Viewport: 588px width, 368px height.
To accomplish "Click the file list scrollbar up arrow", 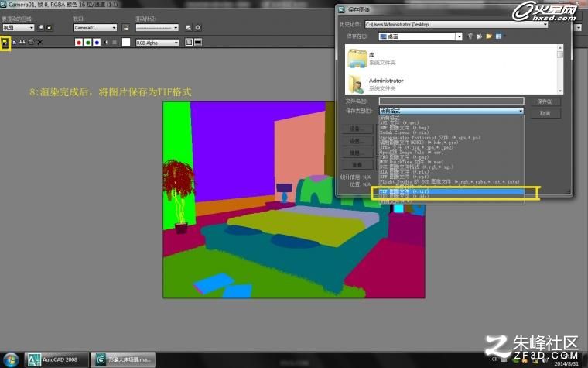I will tap(560, 48).
